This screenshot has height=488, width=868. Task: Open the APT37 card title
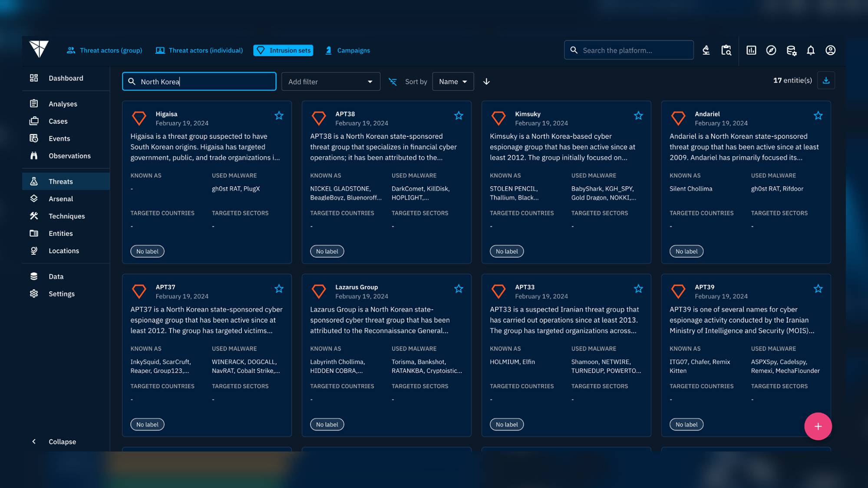[165, 287]
